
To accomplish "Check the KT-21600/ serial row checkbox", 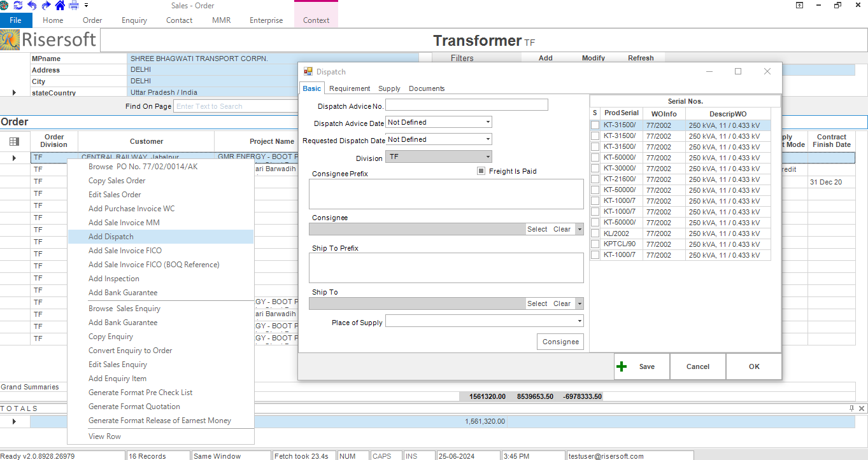I will coord(595,179).
